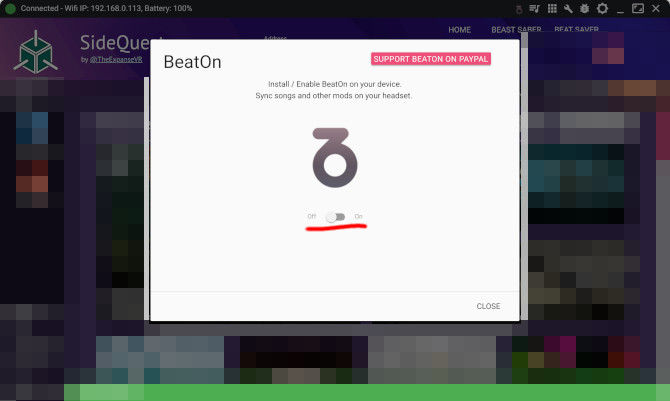Screen dimensions: 670x401
Task: Open the BeatOn icon in the top toolbar
Action: tap(519, 9)
